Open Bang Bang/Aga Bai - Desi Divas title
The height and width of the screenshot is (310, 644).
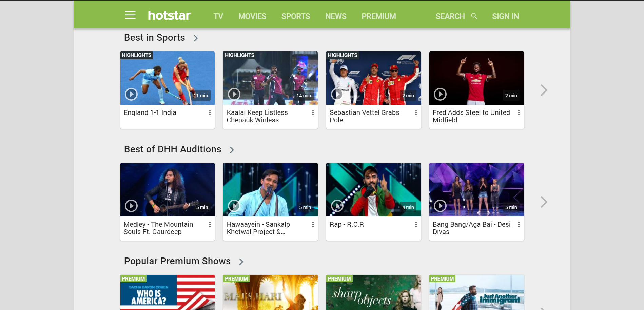tap(472, 228)
